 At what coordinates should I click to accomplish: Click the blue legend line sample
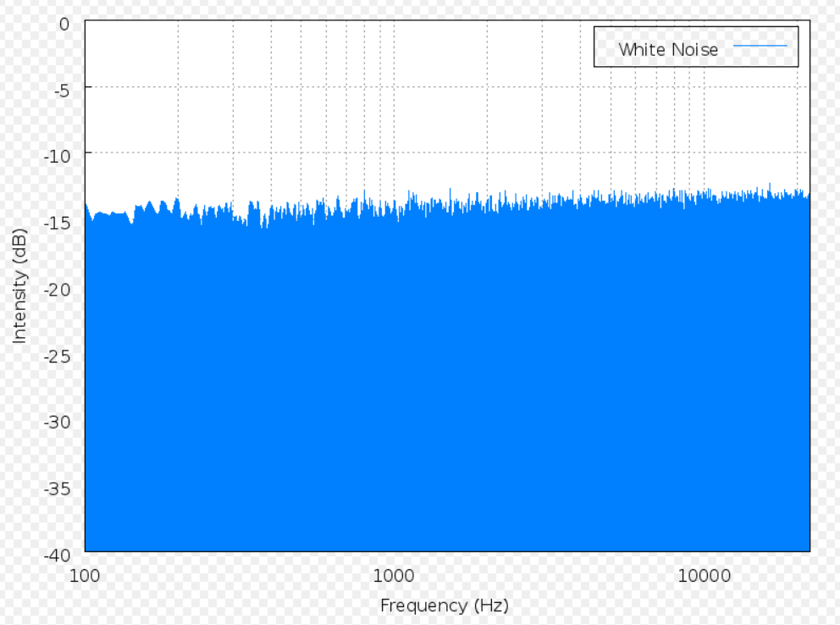coord(760,46)
